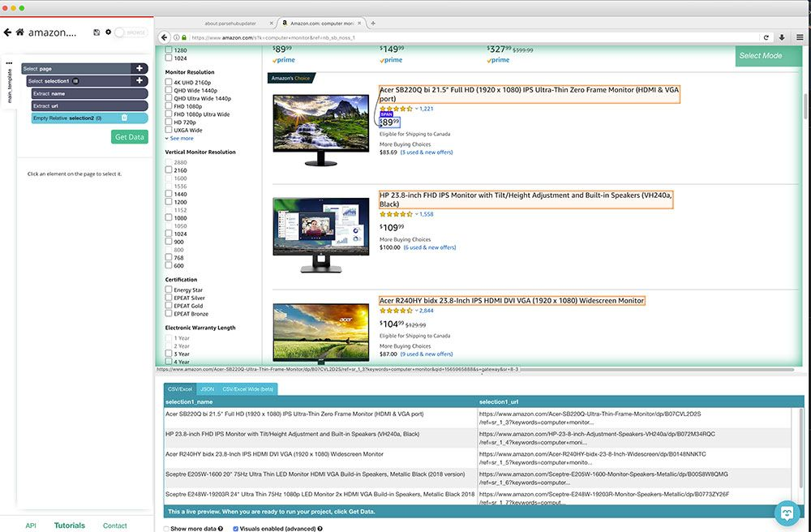Reload the page with the refresh icon
Viewport: 811px width, 532px height.
pos(766,37)
